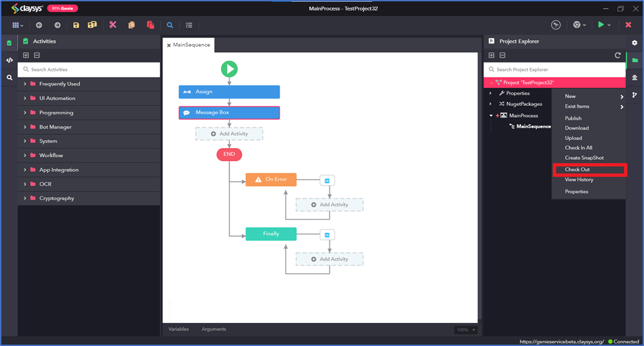Refresh the Project Explorer
This screenshot has width=644, height=346.
pyautogui.click(x=617, y=55)
